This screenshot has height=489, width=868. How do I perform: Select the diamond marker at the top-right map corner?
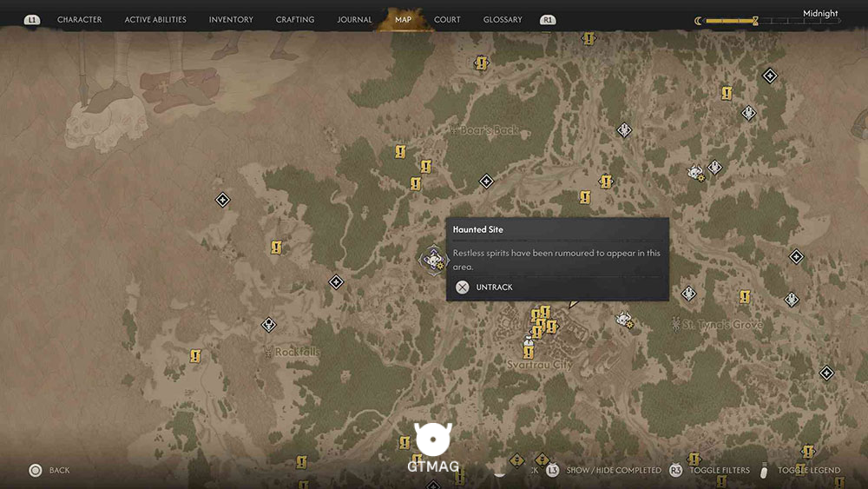769,76
